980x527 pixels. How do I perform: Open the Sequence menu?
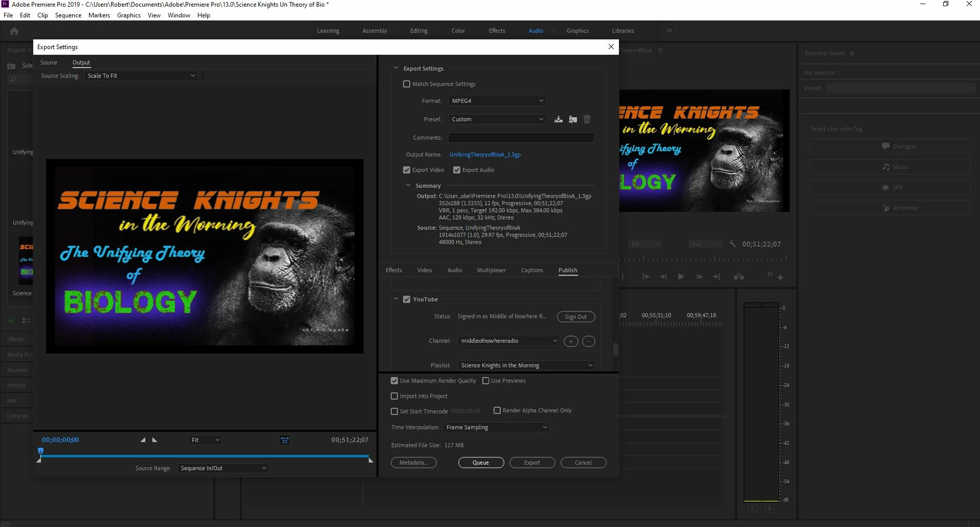point(68,15)
